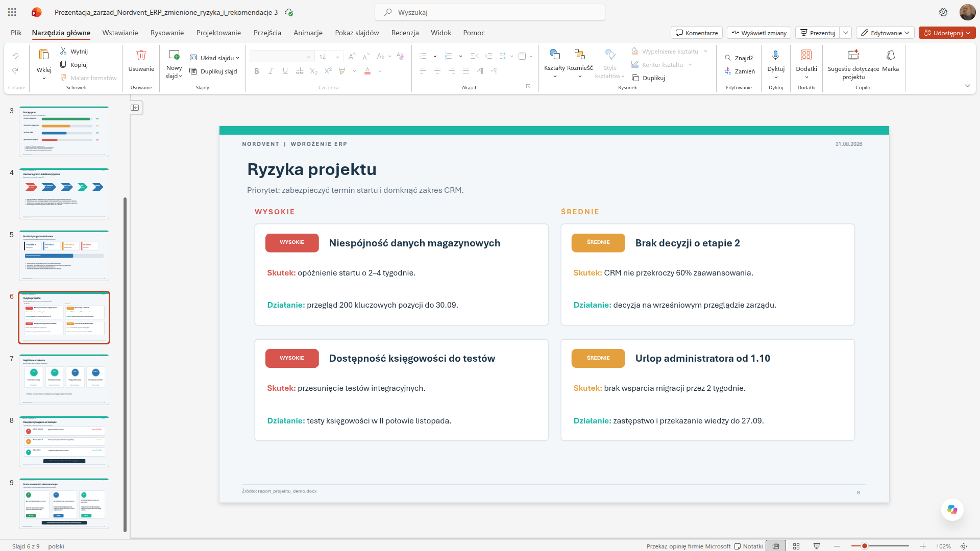The height and width of the screenshot is (551, 980).
Task: Open the Rozmieść arrange tool
Action: click(580, 63)
